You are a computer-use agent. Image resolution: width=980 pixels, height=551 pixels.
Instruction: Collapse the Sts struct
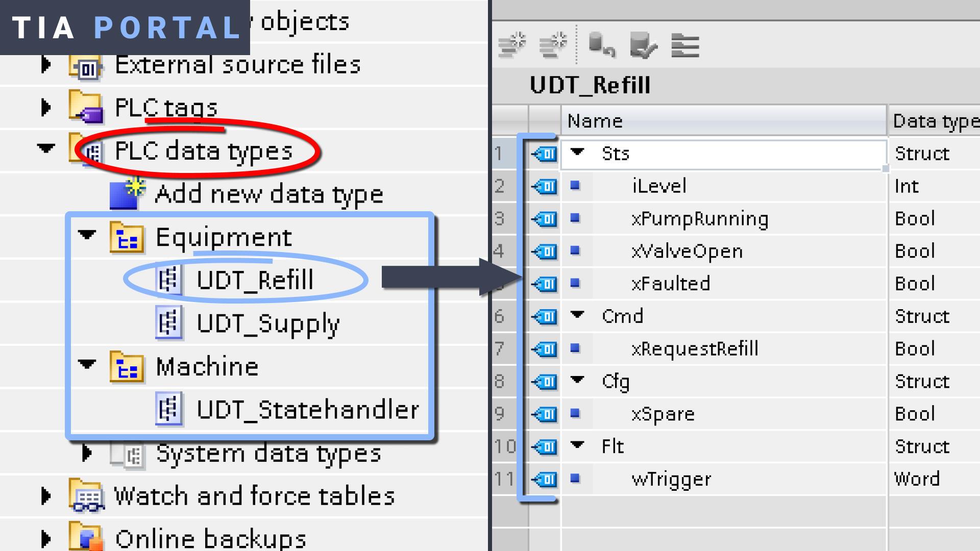[577, 152]
